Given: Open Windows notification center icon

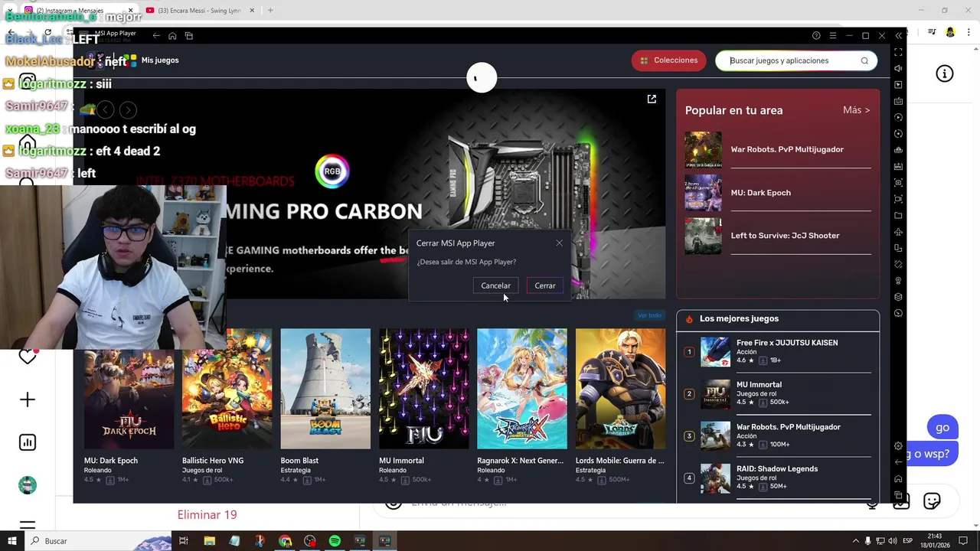Looking at the screenshot, I should point(963,541).
